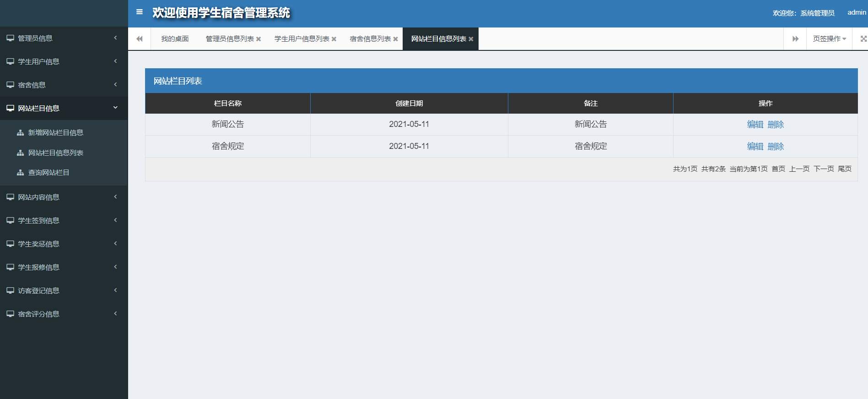This screenshot has height=399, width=868.
Task: Click fullscreen expand icon at top right
Action: tap(863, 39)
